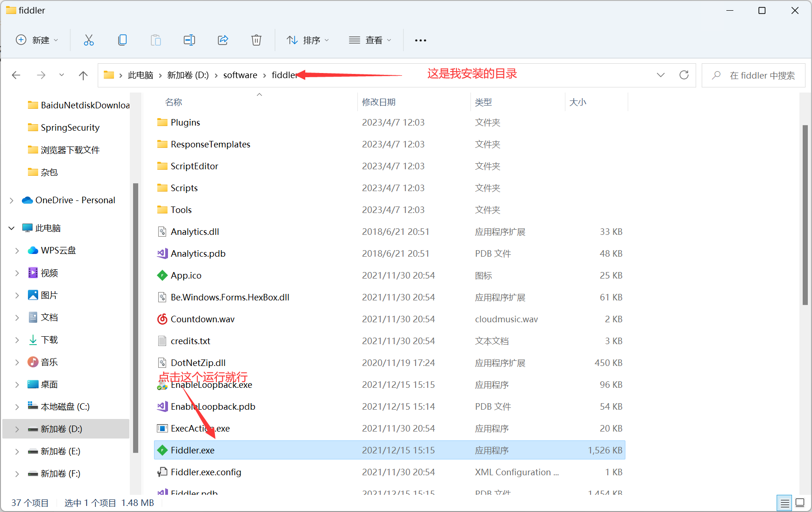Go forward with the right arrow
812x512 pixels.
click(x=41, y=75)
